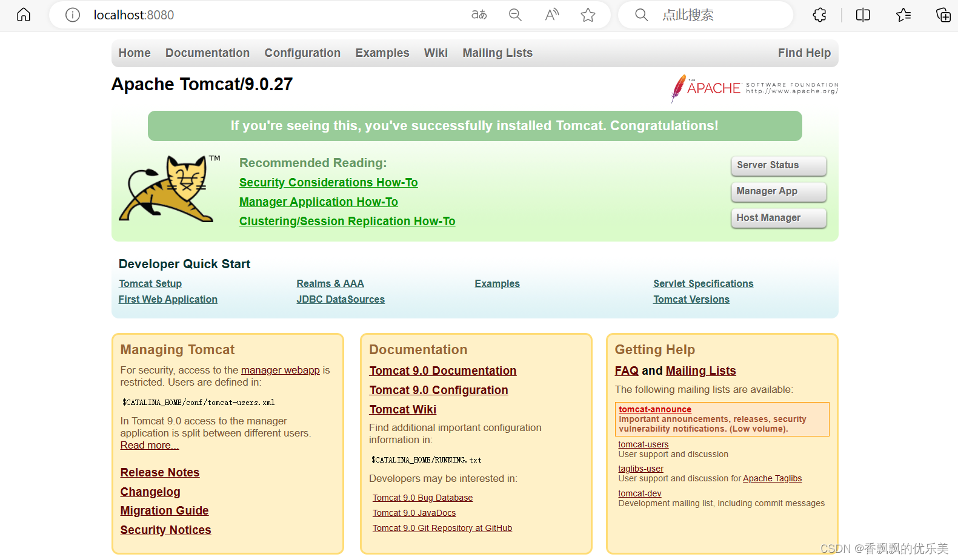Open the manager webapp link
The width and height of the screenshot is (958, 560).
click(x=281, y=370)
